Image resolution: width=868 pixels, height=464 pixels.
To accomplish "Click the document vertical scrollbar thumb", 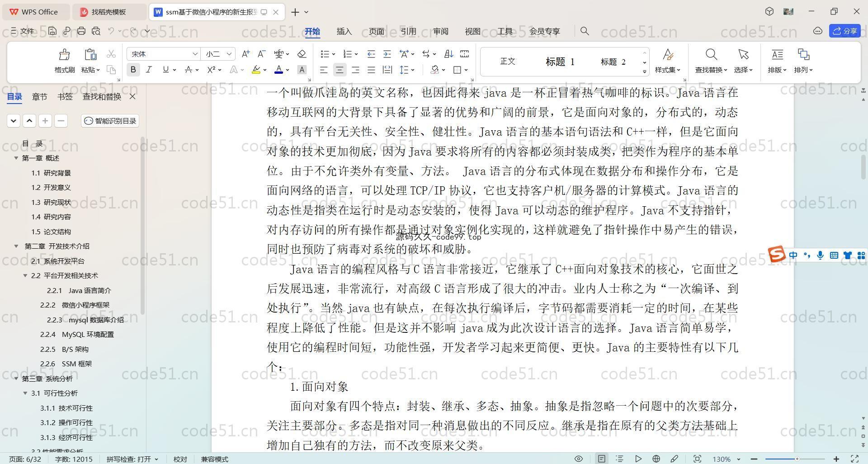I will tap(863, 167).
